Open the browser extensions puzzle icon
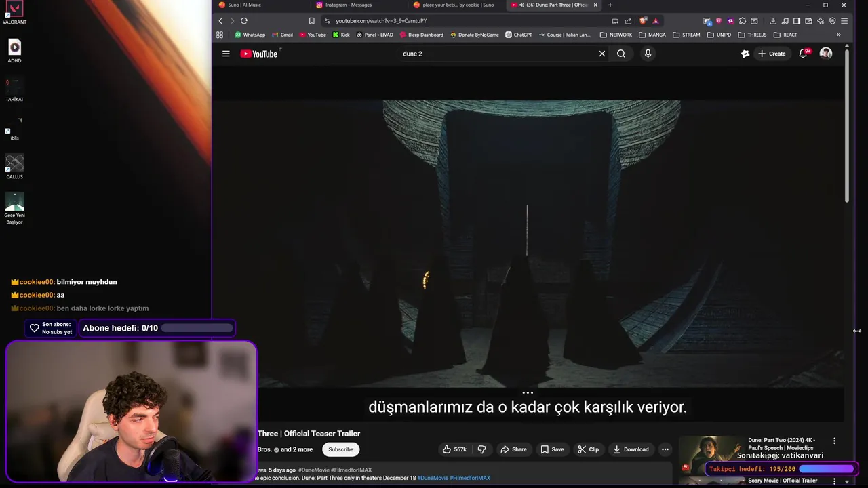868x488 pixels. pos(743,21)
